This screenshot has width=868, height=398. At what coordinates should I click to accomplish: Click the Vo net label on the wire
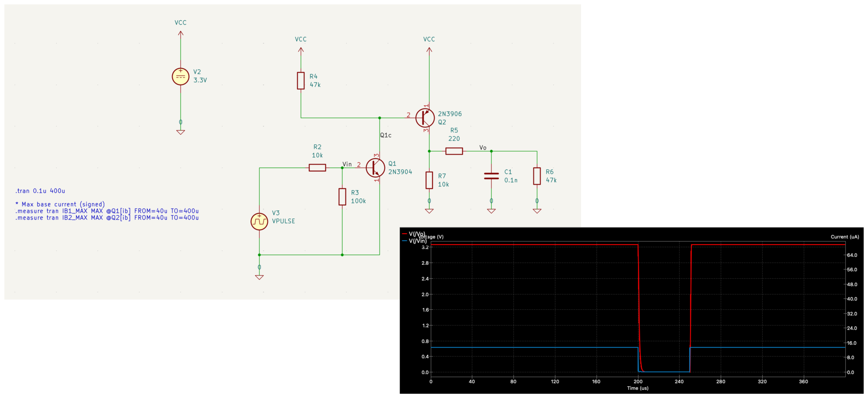(483, 147)
